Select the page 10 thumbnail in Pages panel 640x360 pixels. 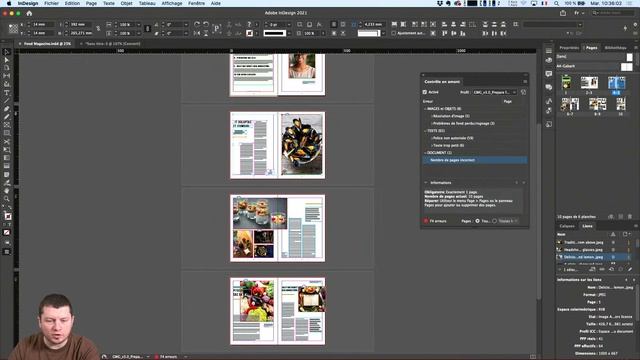(621, 104)
